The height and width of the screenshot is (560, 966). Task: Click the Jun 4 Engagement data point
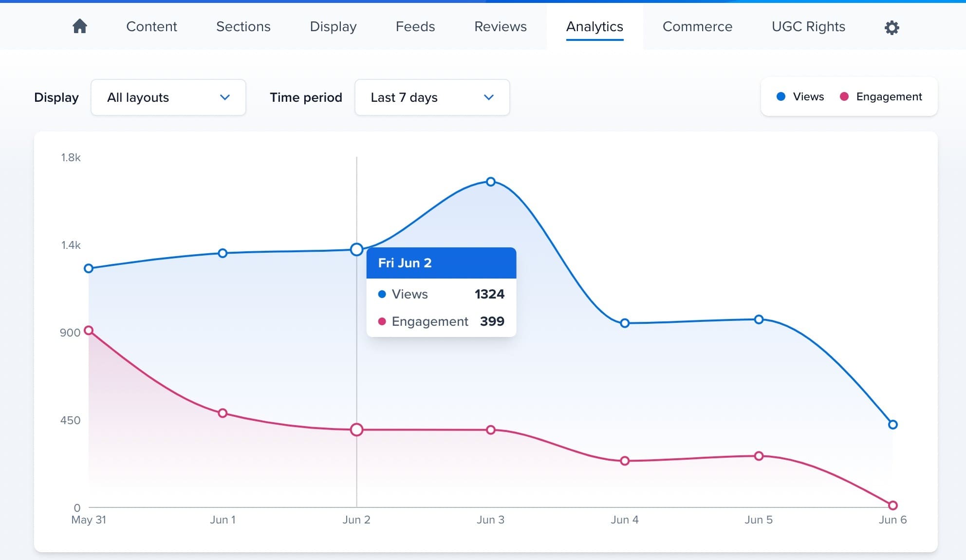coord(625,461)
